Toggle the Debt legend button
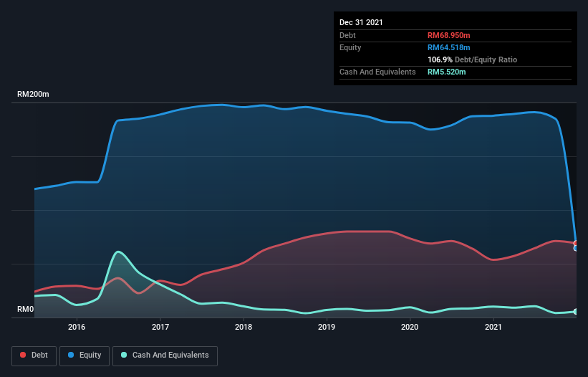Viewport: 588px width, 377px height. click(x=34, y=355)
